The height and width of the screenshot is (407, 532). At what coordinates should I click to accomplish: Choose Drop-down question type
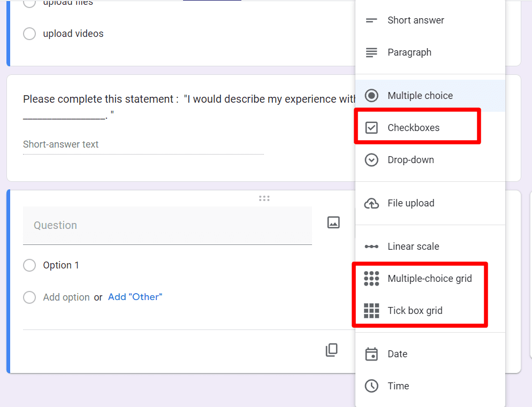click(x=430, y=160)
